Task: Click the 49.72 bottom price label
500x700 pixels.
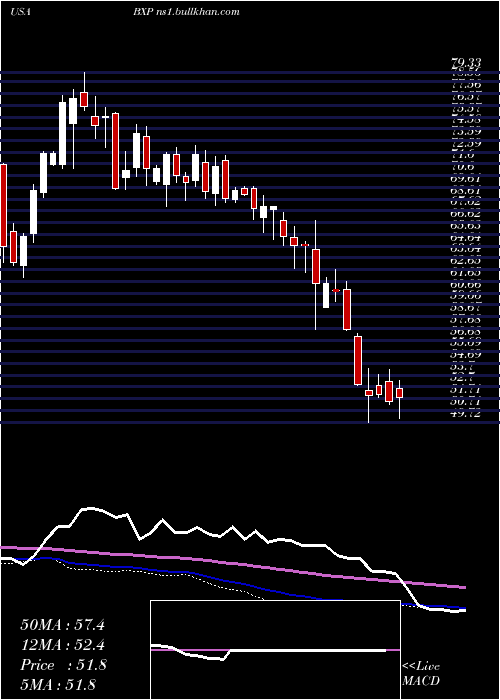Action: (x=465, y=413)
